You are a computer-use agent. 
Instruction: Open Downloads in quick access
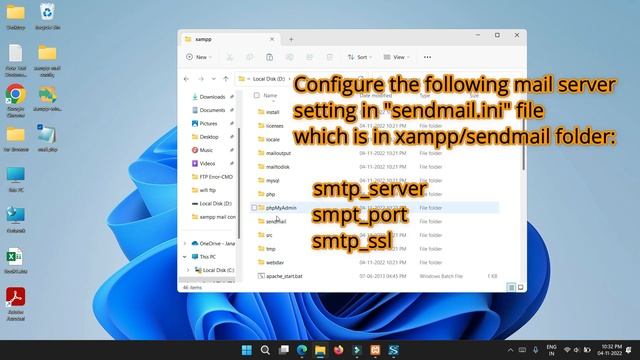click(x=212, y=97)
